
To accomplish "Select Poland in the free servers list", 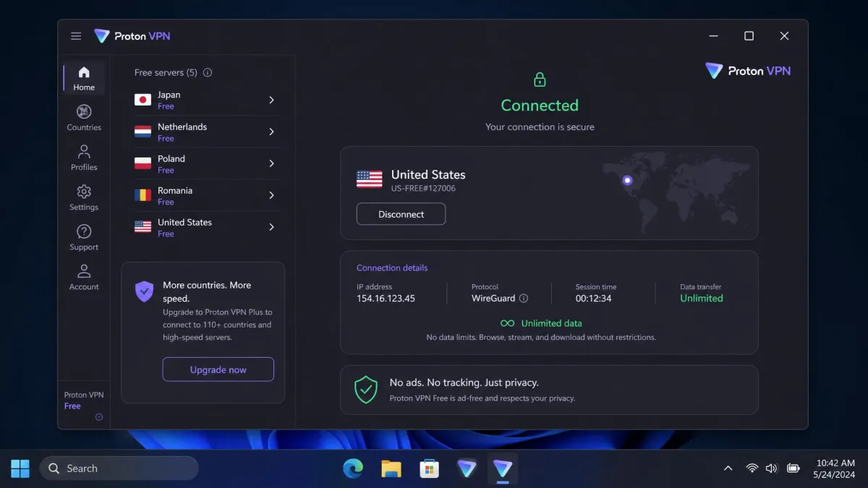I will tap(207, 163).
